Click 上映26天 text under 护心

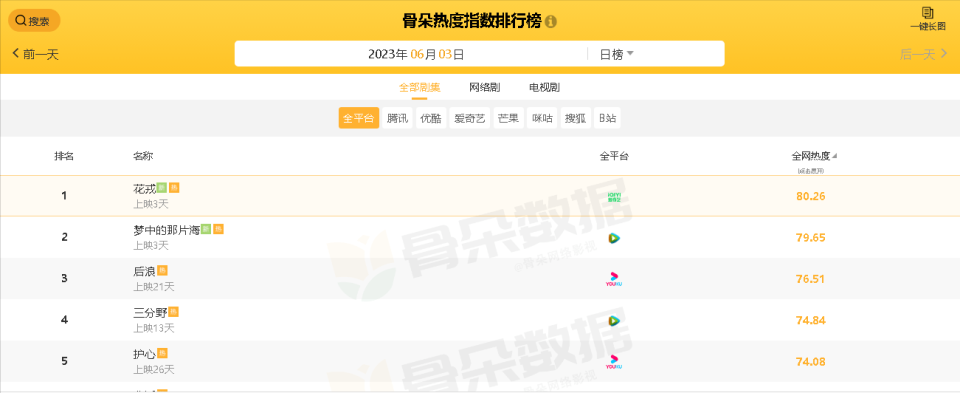click(x=154, y=370)
